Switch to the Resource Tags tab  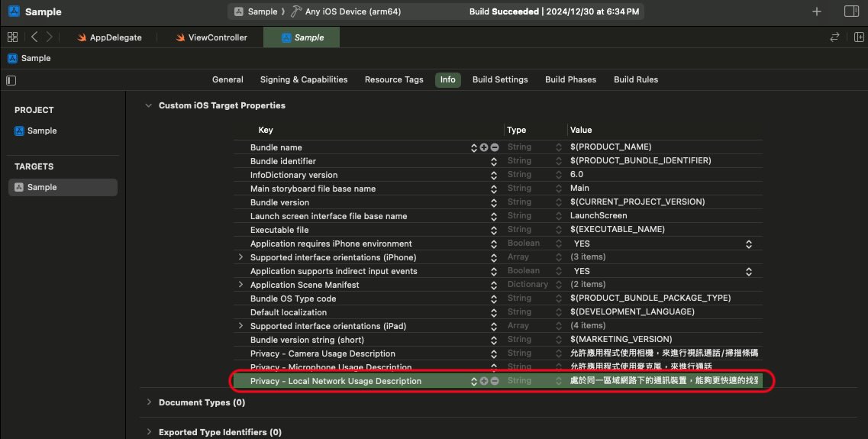[394, 79]
